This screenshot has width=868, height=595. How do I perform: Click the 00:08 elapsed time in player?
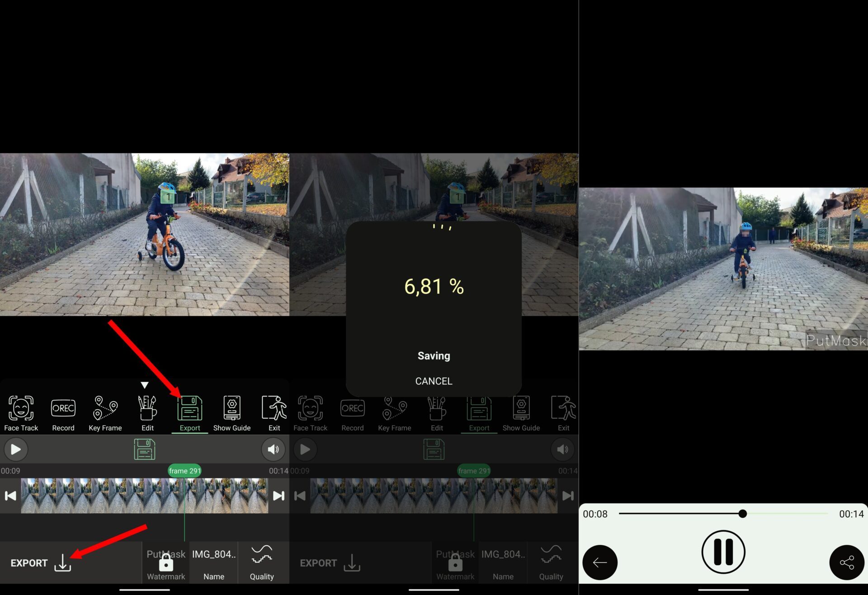[595, 514]
